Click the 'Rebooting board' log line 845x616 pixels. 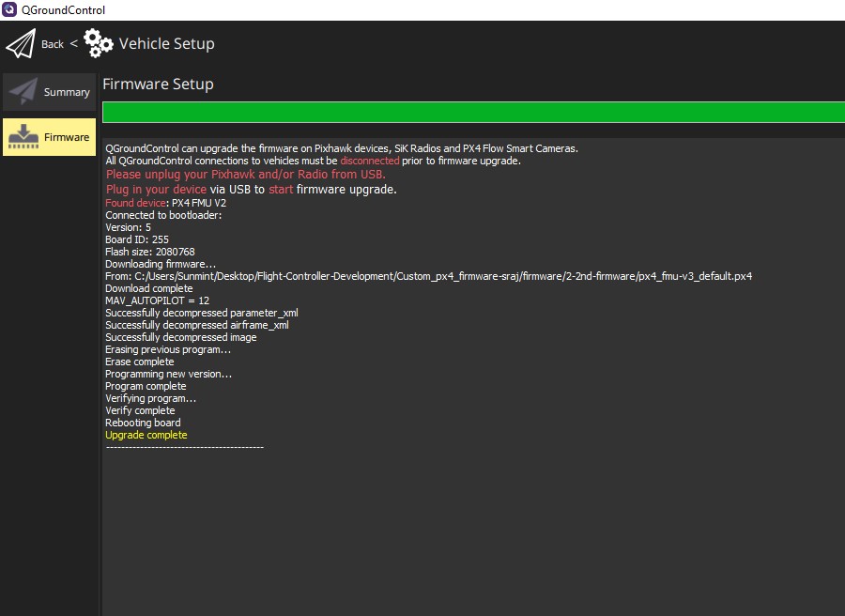143,423
